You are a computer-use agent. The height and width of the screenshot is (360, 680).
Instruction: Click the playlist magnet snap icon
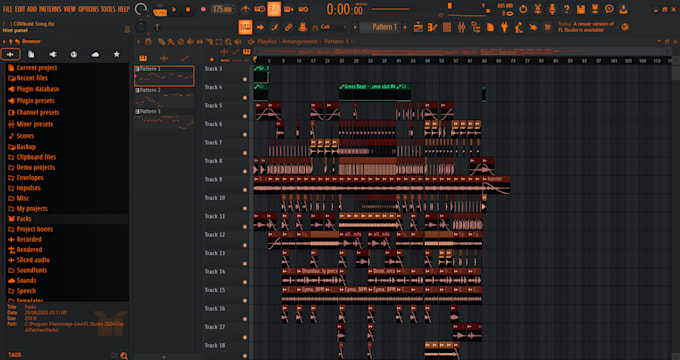pos(148,42)
